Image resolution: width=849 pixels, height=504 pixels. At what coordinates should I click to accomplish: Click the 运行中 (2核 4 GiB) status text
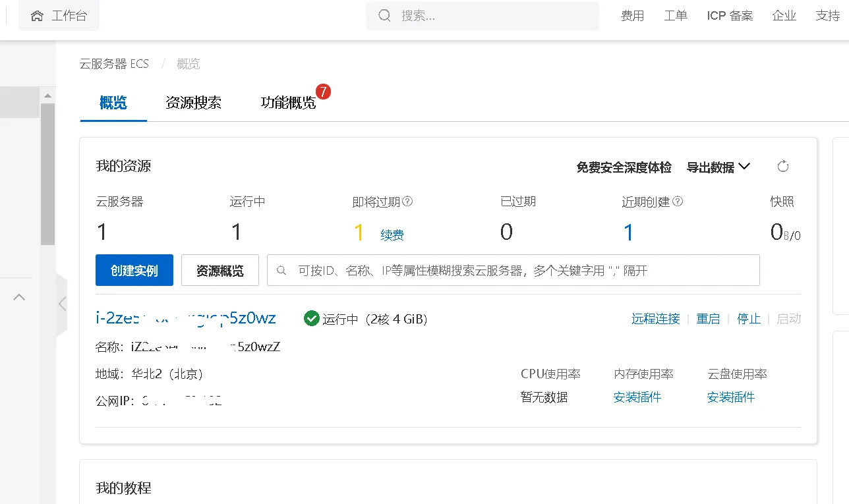tap(375, 319)
